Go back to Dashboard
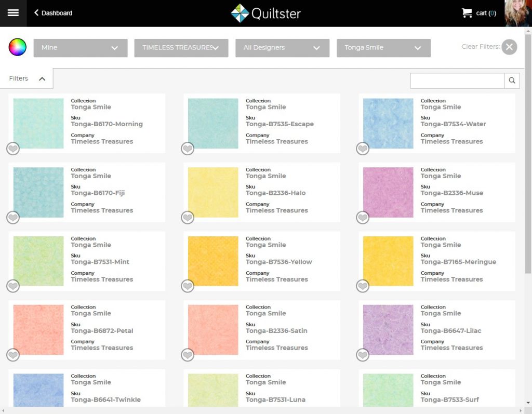Image resolution: width=532 pixels, height=414 pixels. [x=53, y=13]
